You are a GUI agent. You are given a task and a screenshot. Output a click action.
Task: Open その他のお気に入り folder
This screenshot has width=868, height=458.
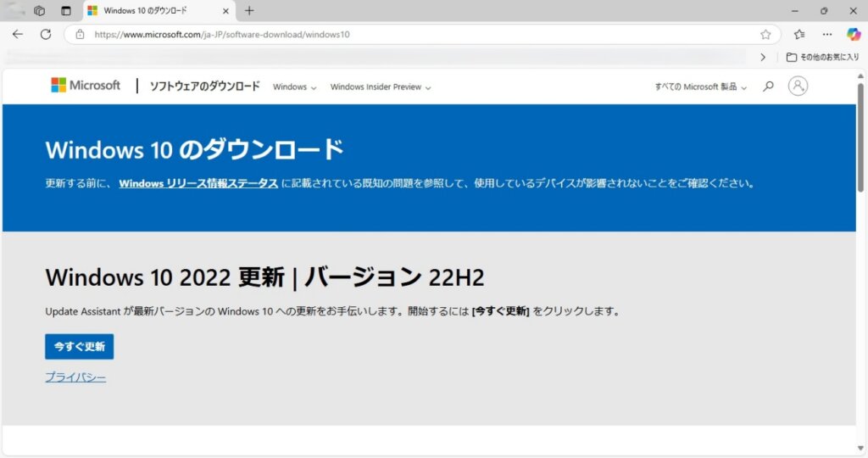(822, 57)
